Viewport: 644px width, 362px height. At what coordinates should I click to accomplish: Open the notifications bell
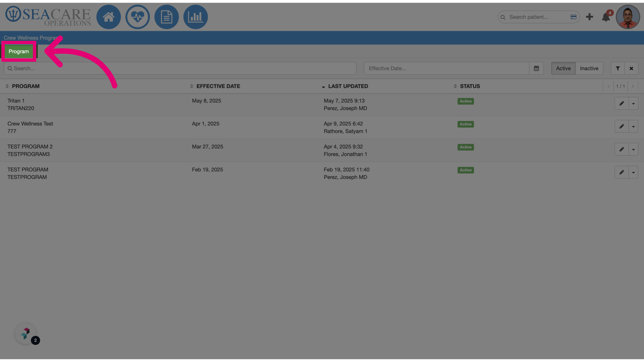click(606, 17)
